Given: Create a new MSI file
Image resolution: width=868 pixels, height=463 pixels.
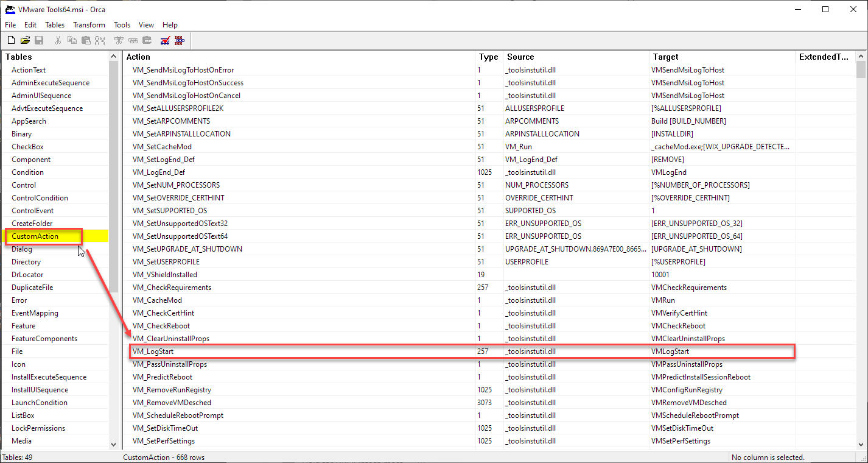Looking at the screenshot, I should 11,40.
